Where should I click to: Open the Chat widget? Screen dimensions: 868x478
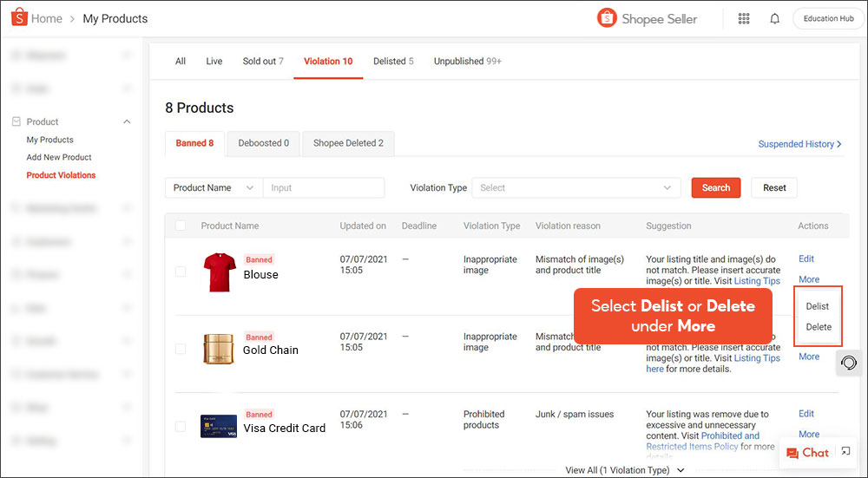808,452
